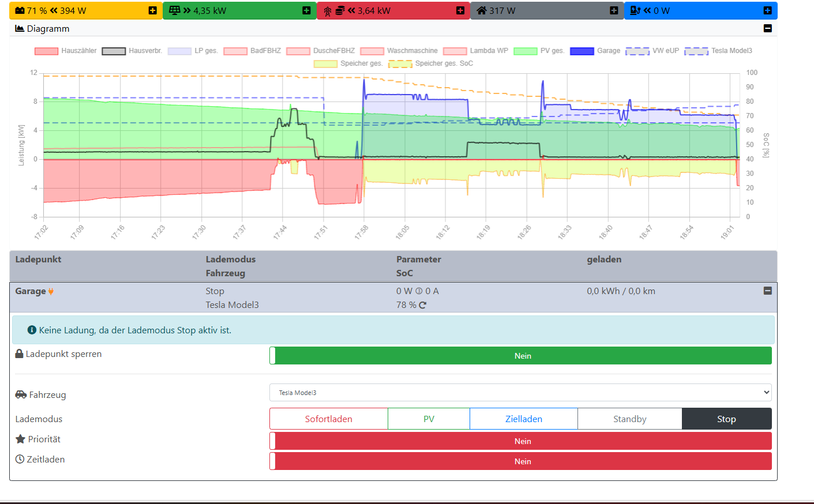Select Sofortladen charge mode
The height and width of the screenshot is (504, 814).
tap(329, 419)
